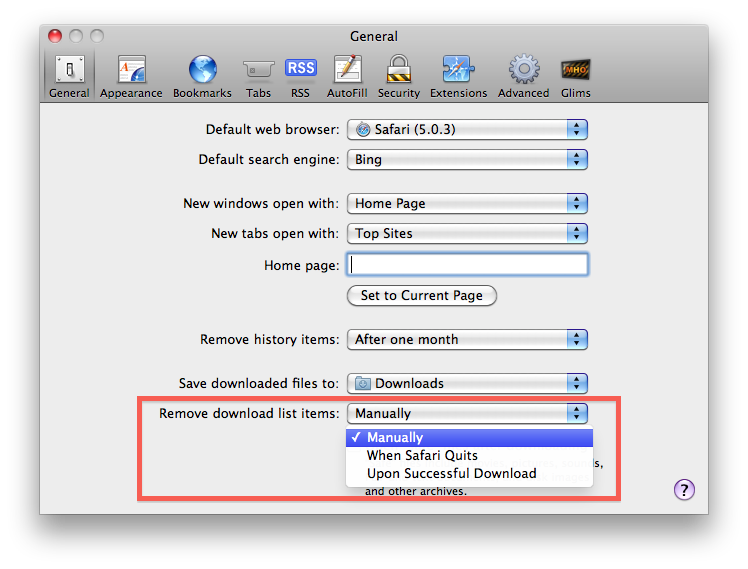Click the Set to Current Page button
The height and width of the screenshot is (569, 748).
[x=422, y=296]
